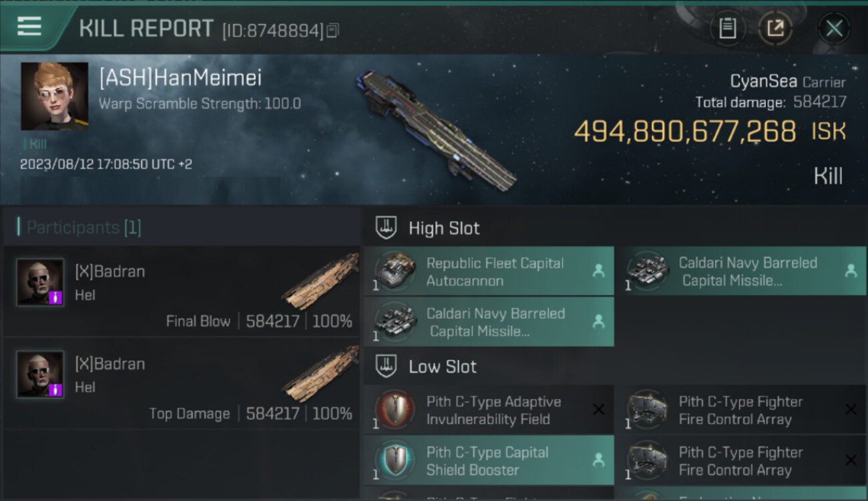Click the X mark on the second Pith C-Type Fighter Fire Control Array

click(x=851, y=460)
